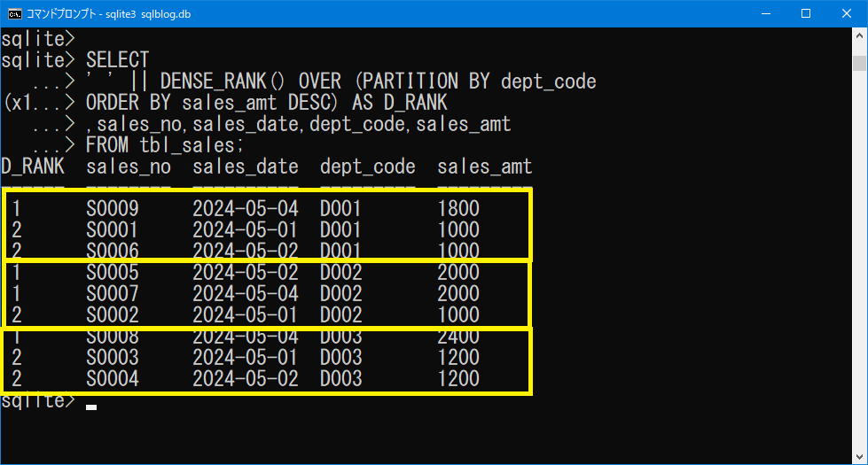The image size is (868, 465).
Task: Click the sales_no column header
Action: pos(129,167)
